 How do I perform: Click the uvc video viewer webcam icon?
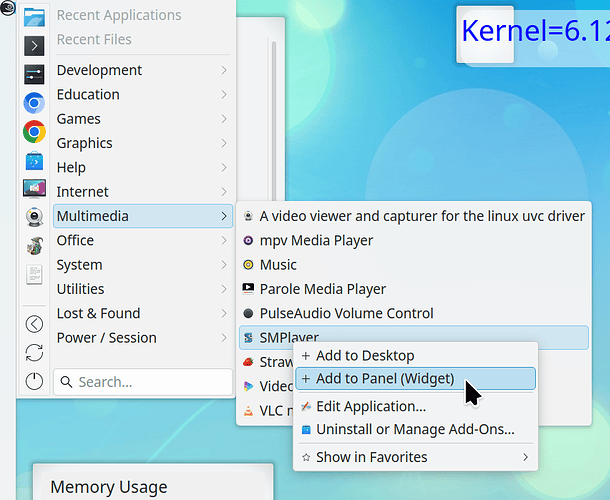pyautogui.click(x=248, y=216)
